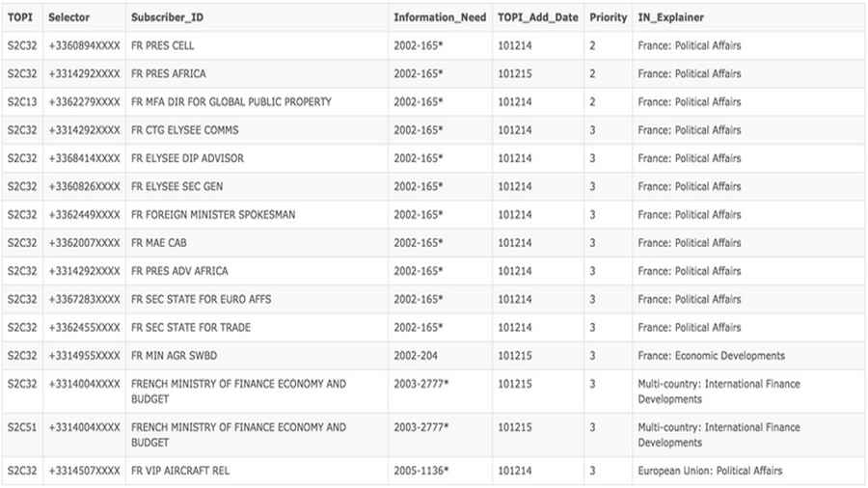
Task: Select the Information_Need column header
Action: [x=440, y=17]
